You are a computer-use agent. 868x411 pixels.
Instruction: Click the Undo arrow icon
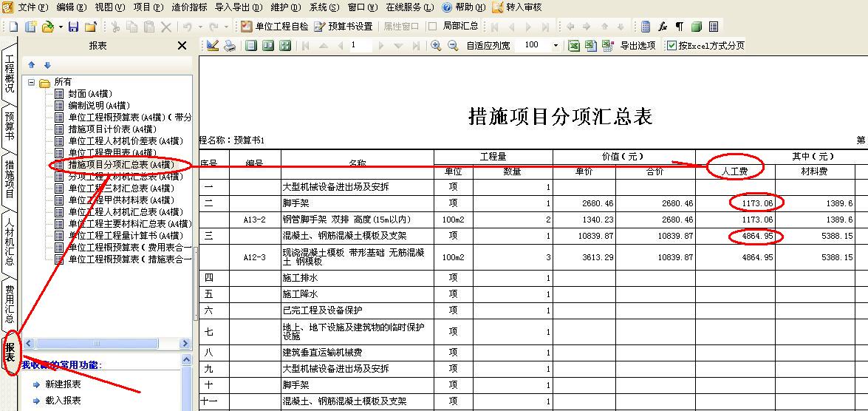point(187,27)
